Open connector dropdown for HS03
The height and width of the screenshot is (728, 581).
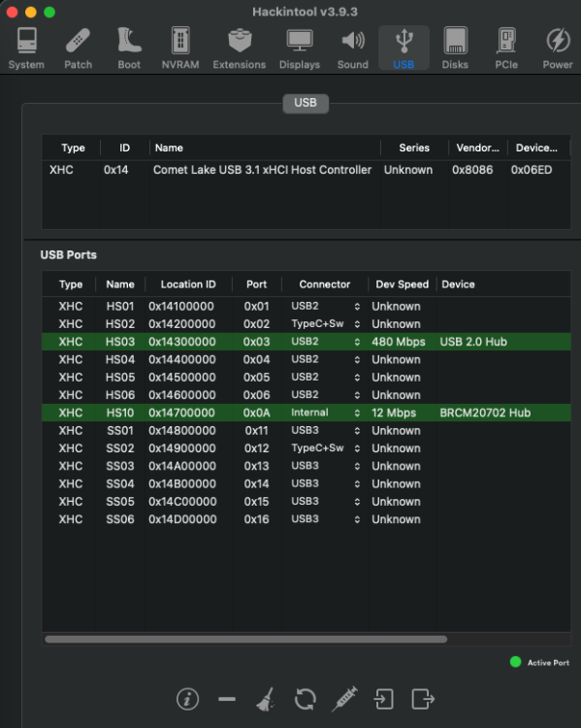pyautogui.click(x=357, y=342)
